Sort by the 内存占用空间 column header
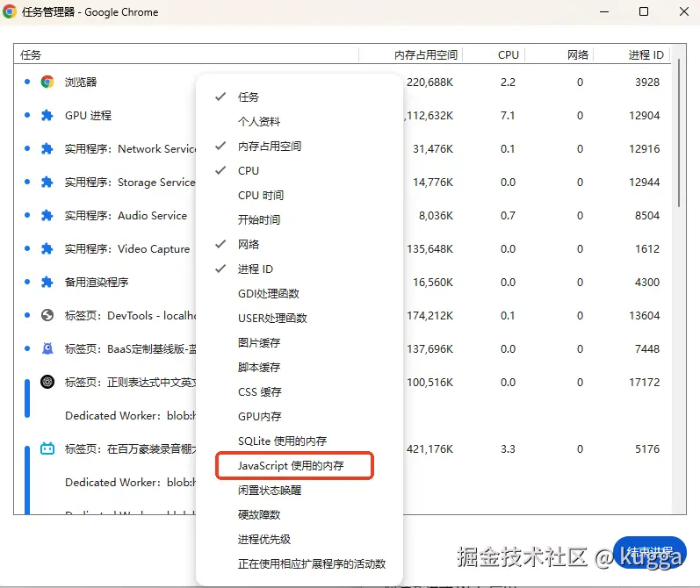Viewport: 700px width, 588px height. point(411,54)
